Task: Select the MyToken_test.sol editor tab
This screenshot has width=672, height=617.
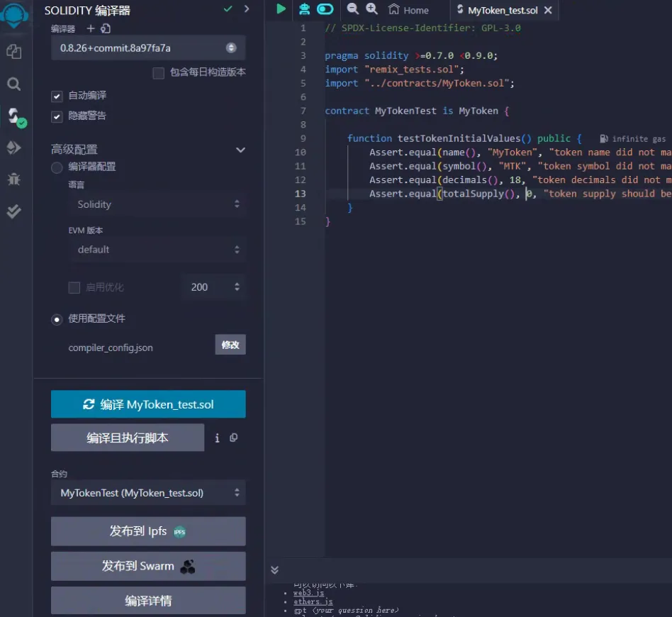Action: point(502,11)
